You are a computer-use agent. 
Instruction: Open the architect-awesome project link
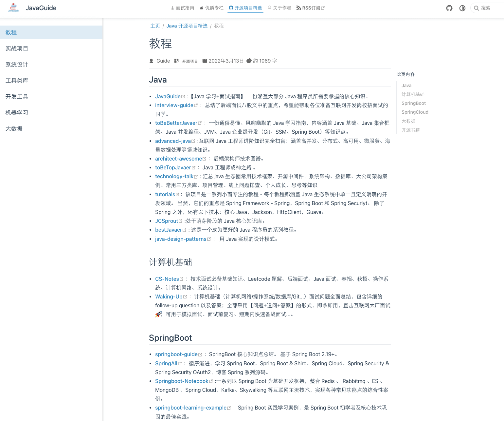coord(178,159)
